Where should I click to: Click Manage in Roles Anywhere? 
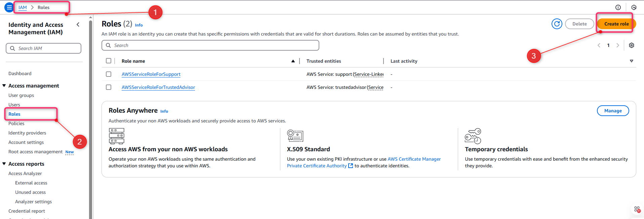[x=613, y=111]
